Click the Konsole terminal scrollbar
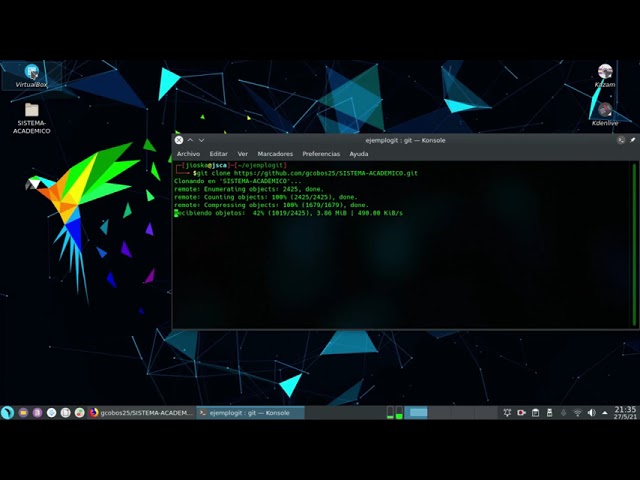Screen dimensions: 640x480 point(634,244)
